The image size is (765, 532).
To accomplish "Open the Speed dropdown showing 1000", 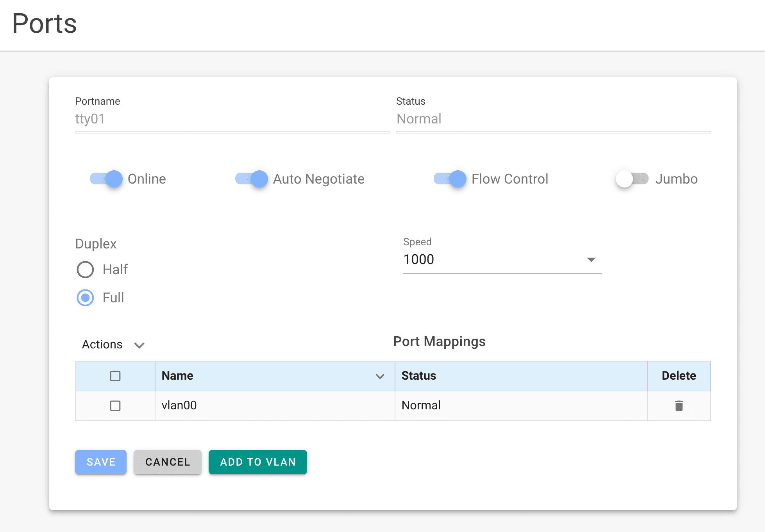I will pos(502,259).
